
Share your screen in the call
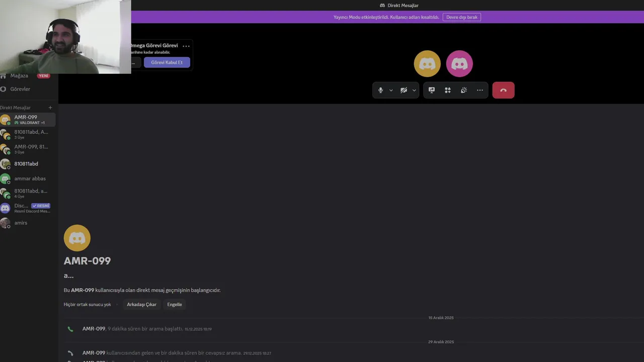[x=432, y=90]
